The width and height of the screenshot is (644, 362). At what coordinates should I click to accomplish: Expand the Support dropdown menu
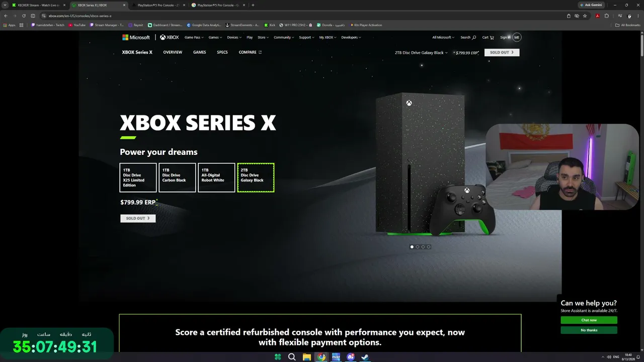(x=306, y=37)
